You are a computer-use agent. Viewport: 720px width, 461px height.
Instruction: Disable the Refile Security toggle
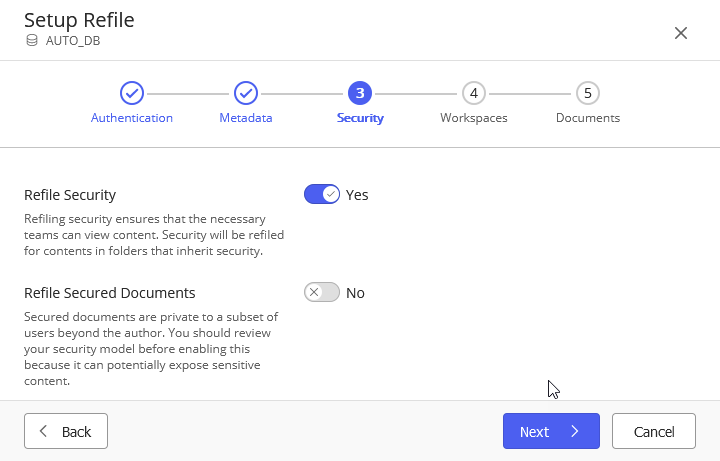322,194
